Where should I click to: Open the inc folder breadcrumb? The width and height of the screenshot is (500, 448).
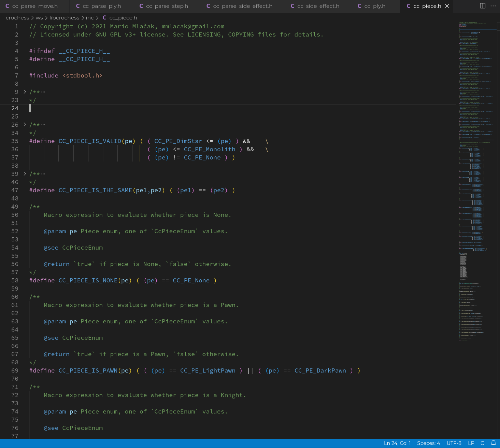tap(90, 17)
